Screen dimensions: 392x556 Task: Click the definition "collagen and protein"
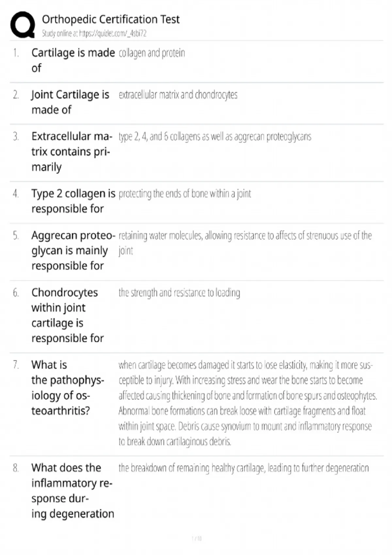(x=152, y=53)
